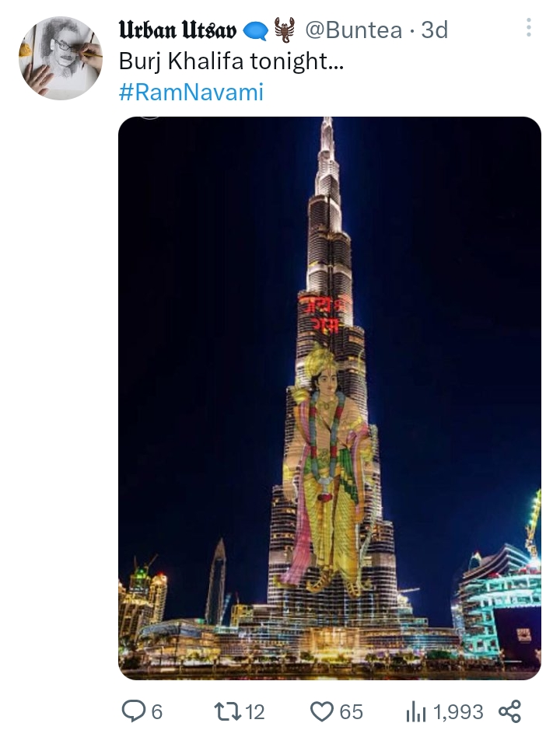Open the #RamNavami hashtag link
The height and width of the screenshot is (737, 560).
(x=191, y=92)
